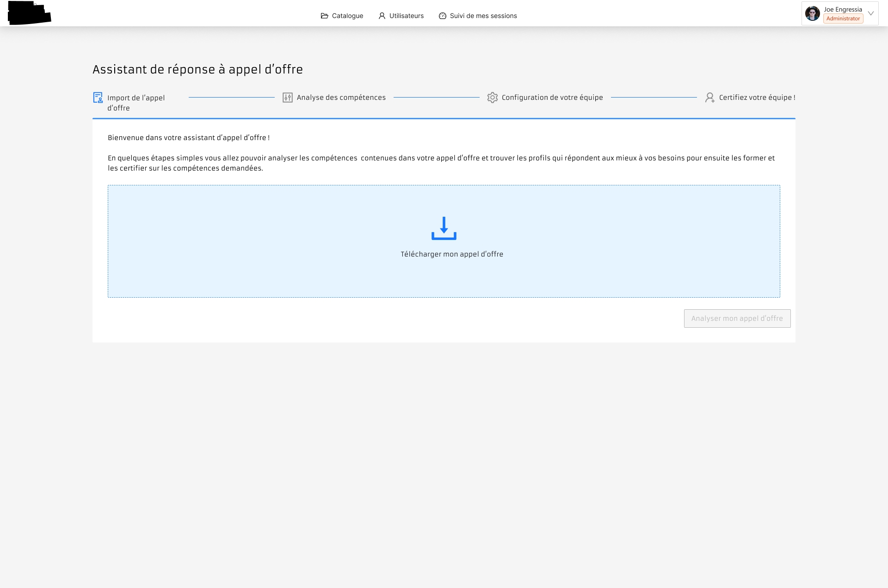
Task: Open the Utilisateurs menu item
Action: [x=406, y=16]
